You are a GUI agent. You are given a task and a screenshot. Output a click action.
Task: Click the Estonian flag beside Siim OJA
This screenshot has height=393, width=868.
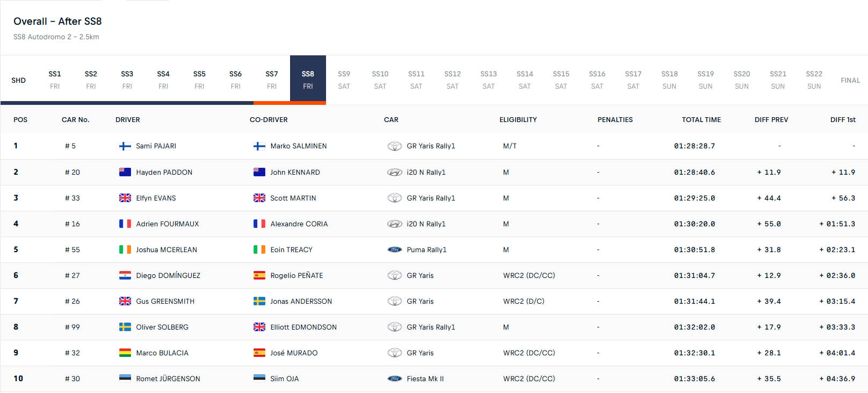259,378
